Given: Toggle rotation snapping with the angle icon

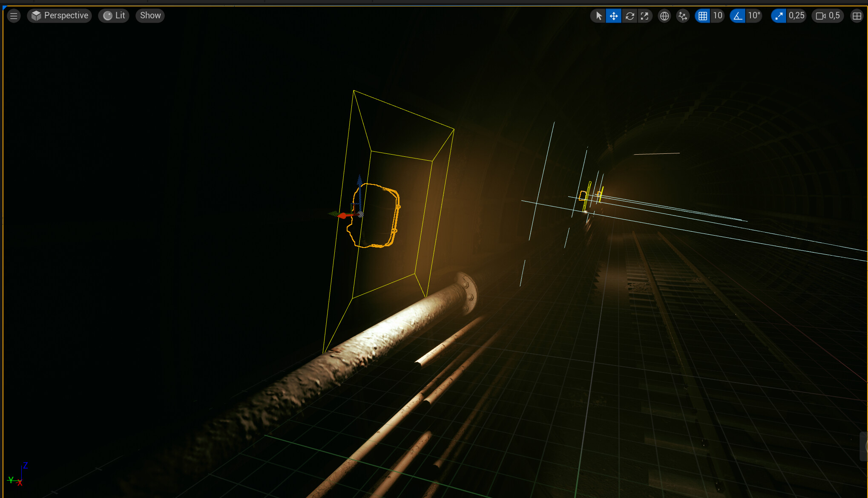Looking at the screenshot, I should click(x=738, y=15).
